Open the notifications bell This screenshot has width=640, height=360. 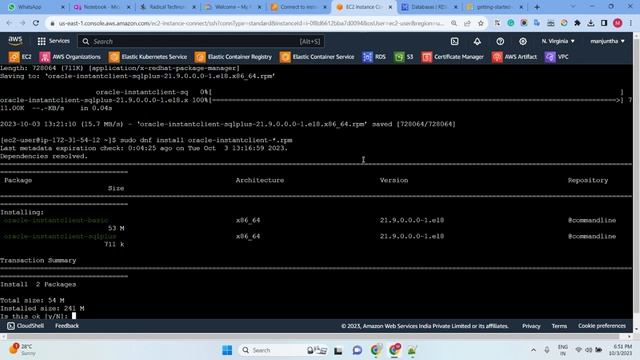[477, 41]
